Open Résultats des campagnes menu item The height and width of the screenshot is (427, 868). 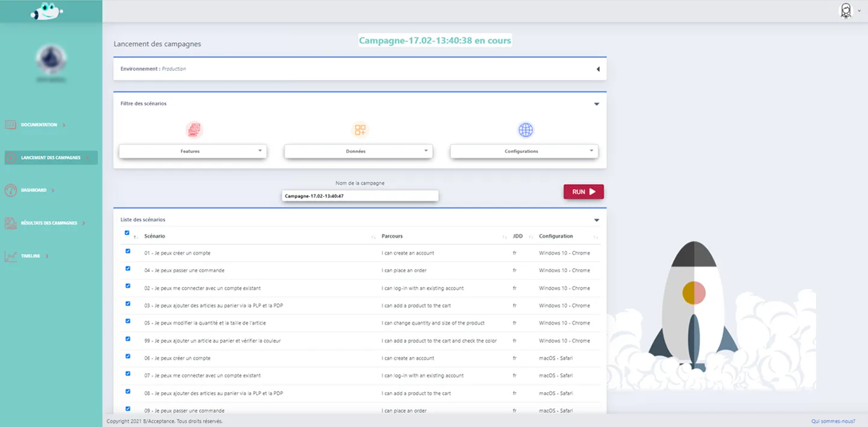click(x=49, y=223)
